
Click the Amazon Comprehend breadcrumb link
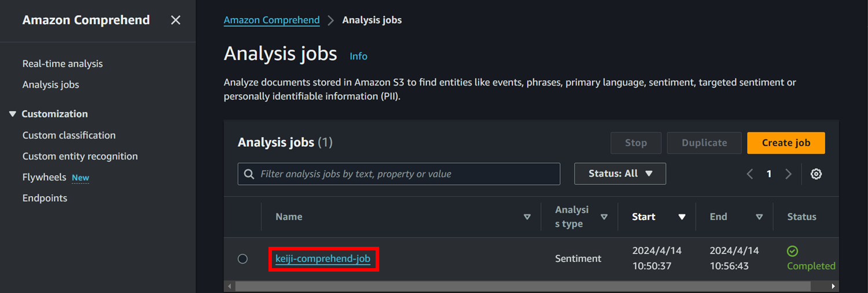pyautogui.click(x=271, y=20)
